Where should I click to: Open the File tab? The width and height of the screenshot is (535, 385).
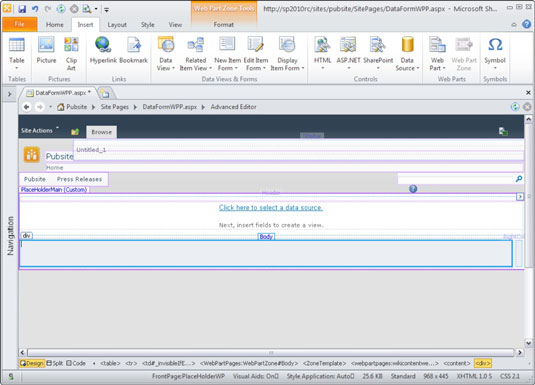19,24
